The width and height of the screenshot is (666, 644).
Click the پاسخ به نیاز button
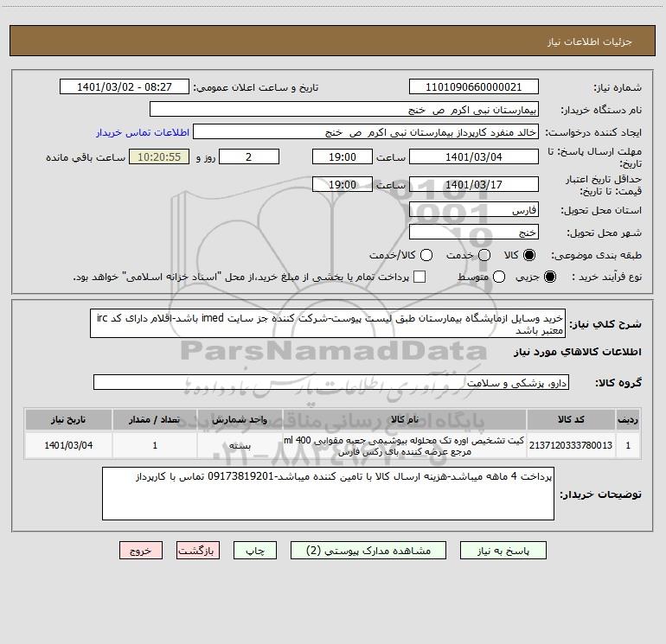(x=503, y=551)
